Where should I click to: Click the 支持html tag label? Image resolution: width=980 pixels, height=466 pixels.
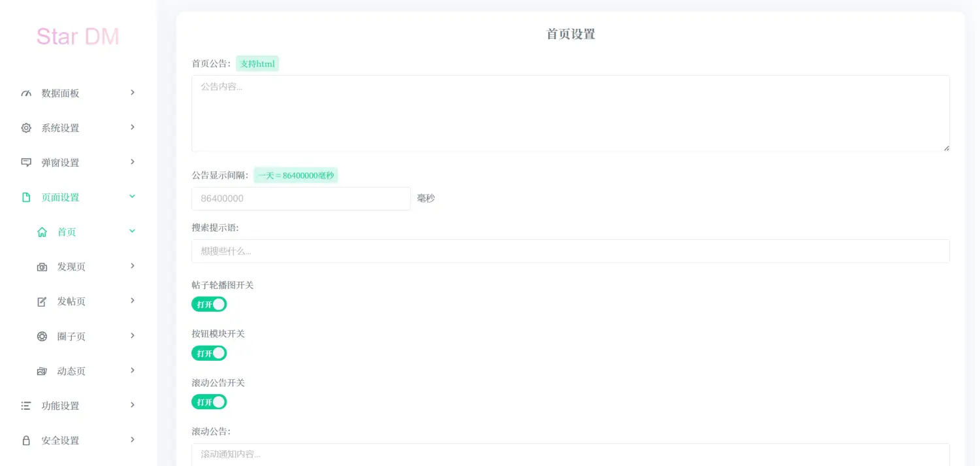click(x=257, y=63)
